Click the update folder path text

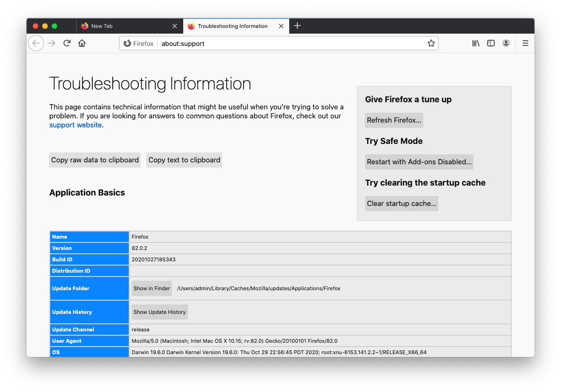tap(258, 288)
